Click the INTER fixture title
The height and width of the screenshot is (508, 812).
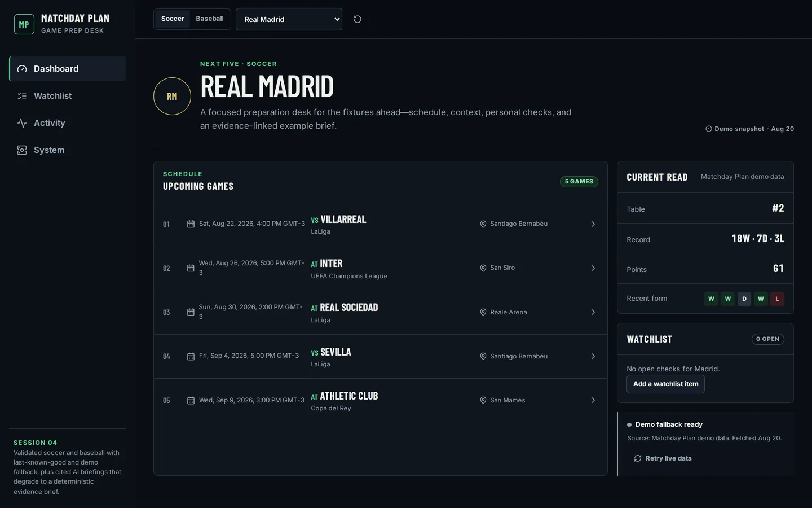(331, 264)
